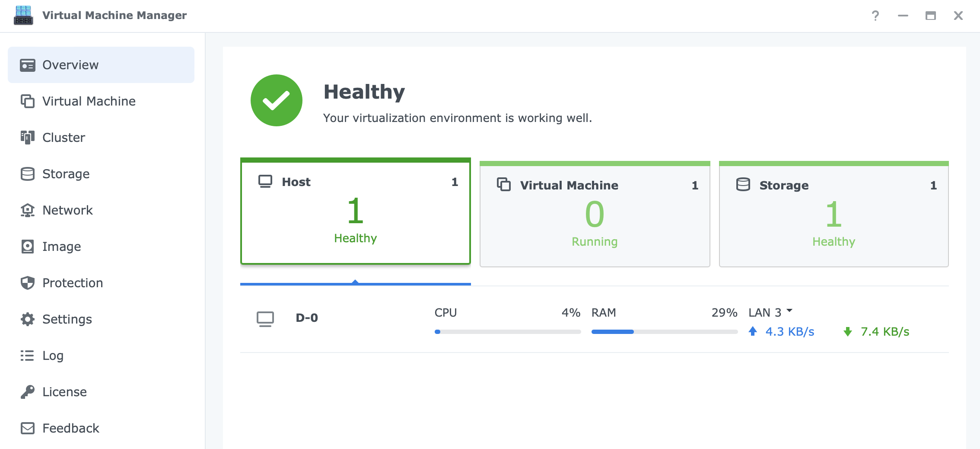Open the Virtual Machine sidebar page

89,101
